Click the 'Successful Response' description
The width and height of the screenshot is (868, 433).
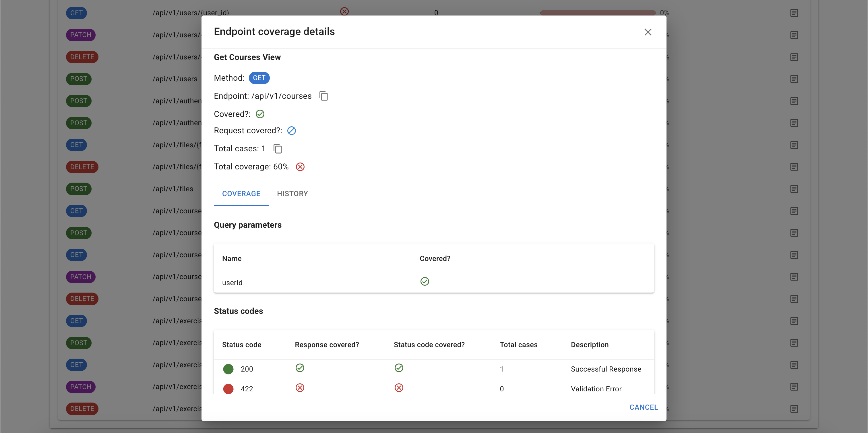(x=606, y=369)
